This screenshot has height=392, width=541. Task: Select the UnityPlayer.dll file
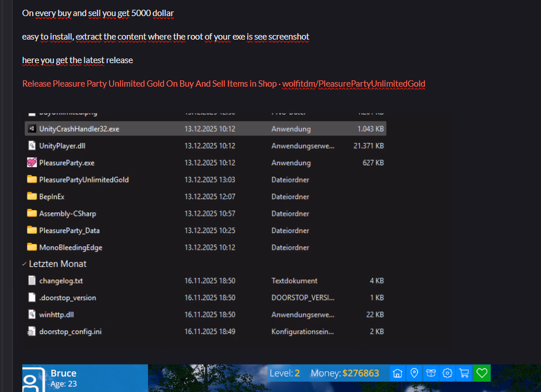coord(62,146)
